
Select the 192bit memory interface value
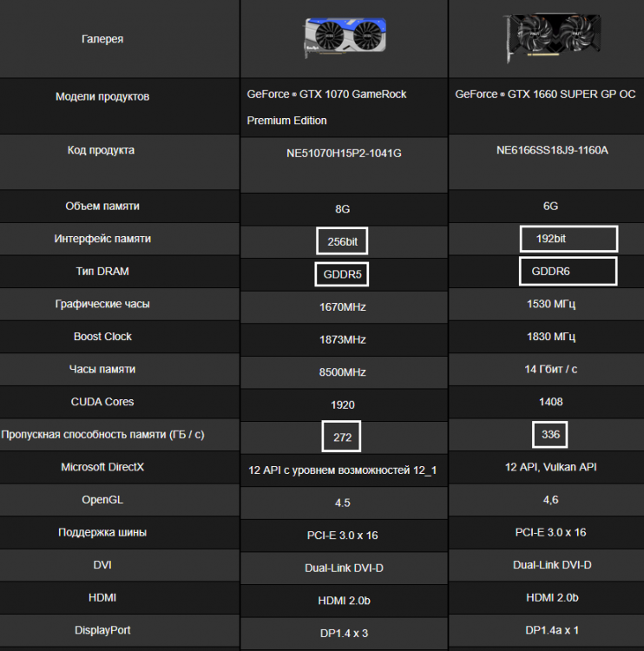[550, 239]
